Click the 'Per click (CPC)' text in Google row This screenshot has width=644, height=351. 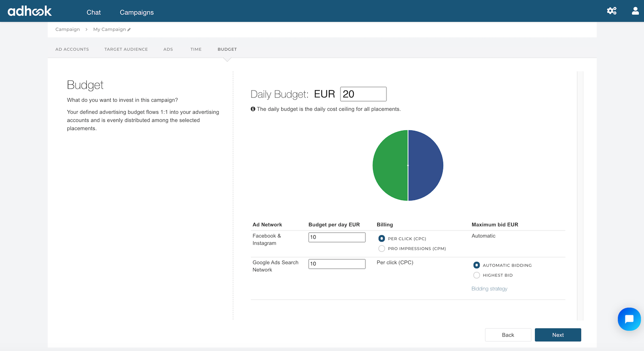click(395, 263)
